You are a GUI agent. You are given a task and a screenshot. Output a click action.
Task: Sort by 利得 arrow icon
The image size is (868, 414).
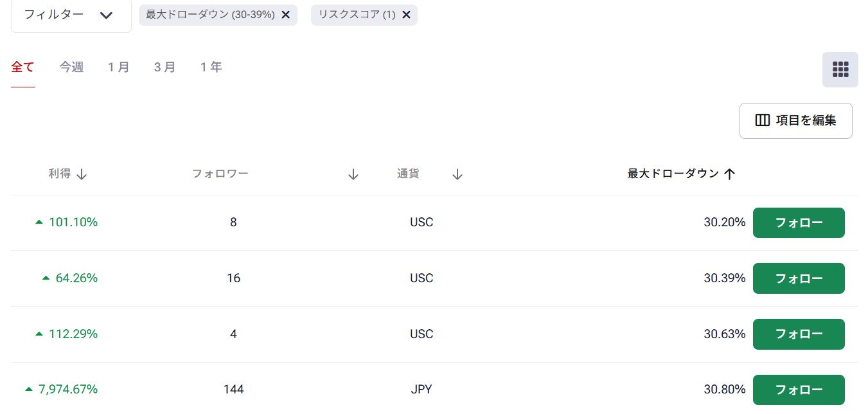(x=82, y=174)
